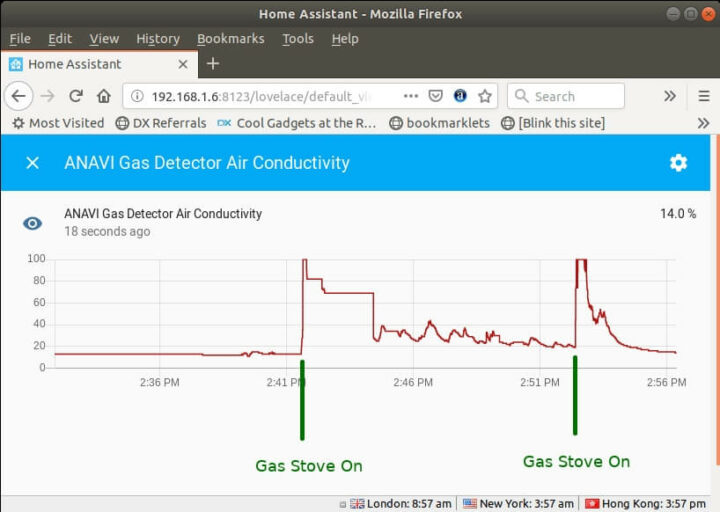This screenshot has height=512, width=720.
Task: Expand the toolbar overflow chevron
Action: pos(670,96)
